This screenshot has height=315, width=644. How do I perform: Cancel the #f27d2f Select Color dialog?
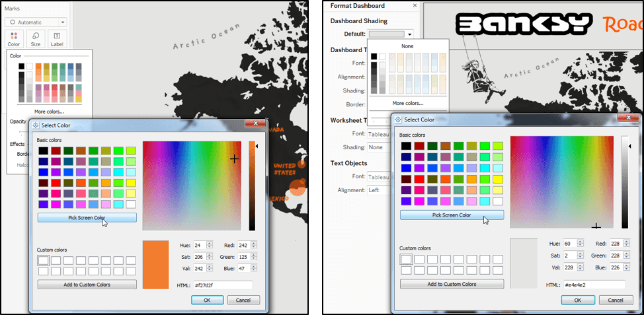click(x=243, y=300)
